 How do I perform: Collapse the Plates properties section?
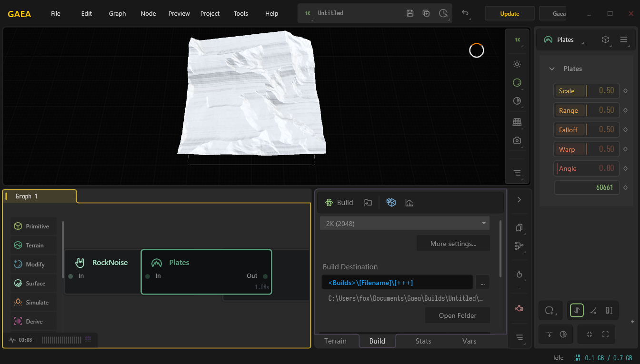(x=552, y=69)
